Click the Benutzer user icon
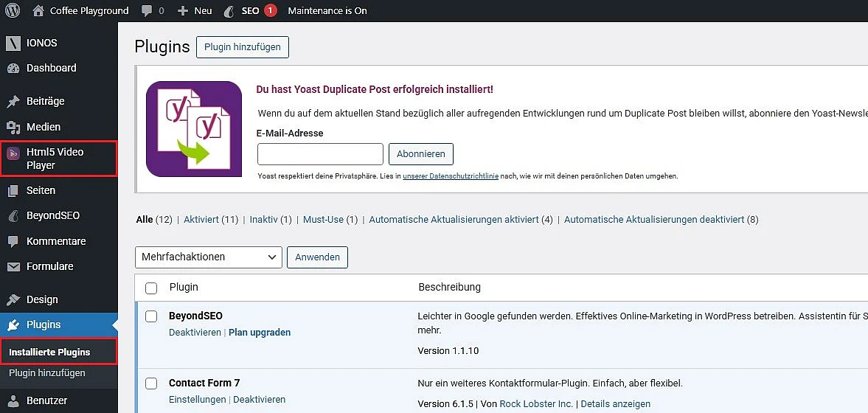868x413 pixels. [13, 400]
